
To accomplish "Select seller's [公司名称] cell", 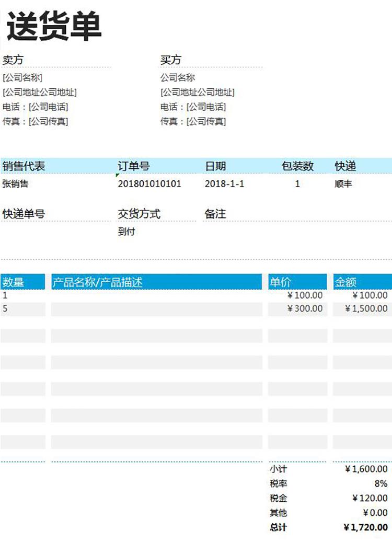I will pyautogui.click(x=22, y=77).
